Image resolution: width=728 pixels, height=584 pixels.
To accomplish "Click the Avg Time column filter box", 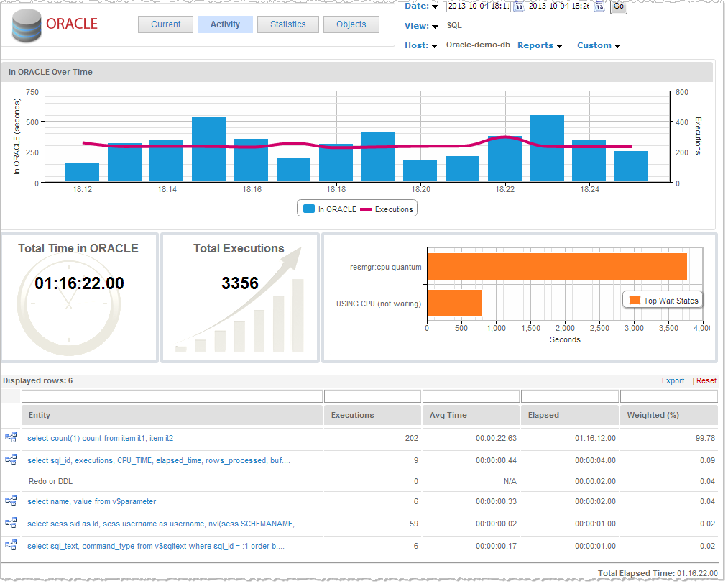I will 471,396.
